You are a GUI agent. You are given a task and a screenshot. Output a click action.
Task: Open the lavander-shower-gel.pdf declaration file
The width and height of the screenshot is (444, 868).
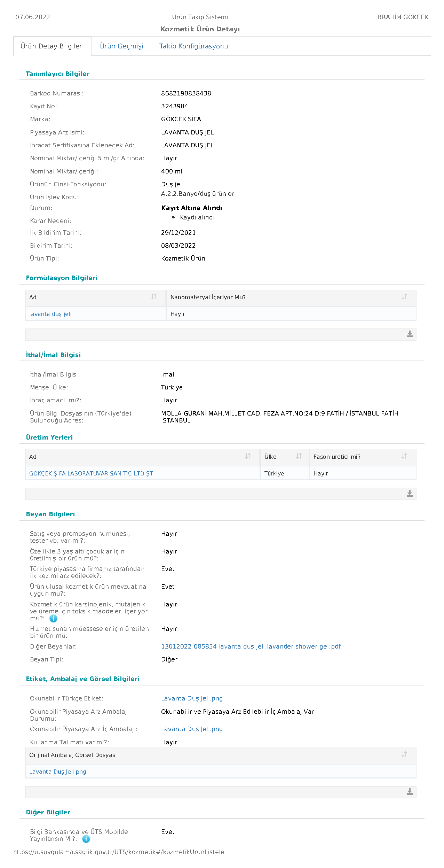click(x=251, y=646)
